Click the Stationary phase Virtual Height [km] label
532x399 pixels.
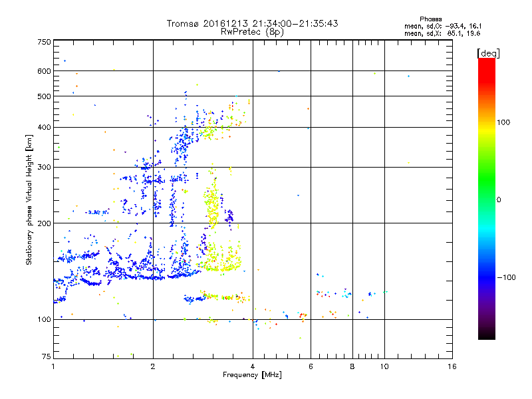point(29,200)
